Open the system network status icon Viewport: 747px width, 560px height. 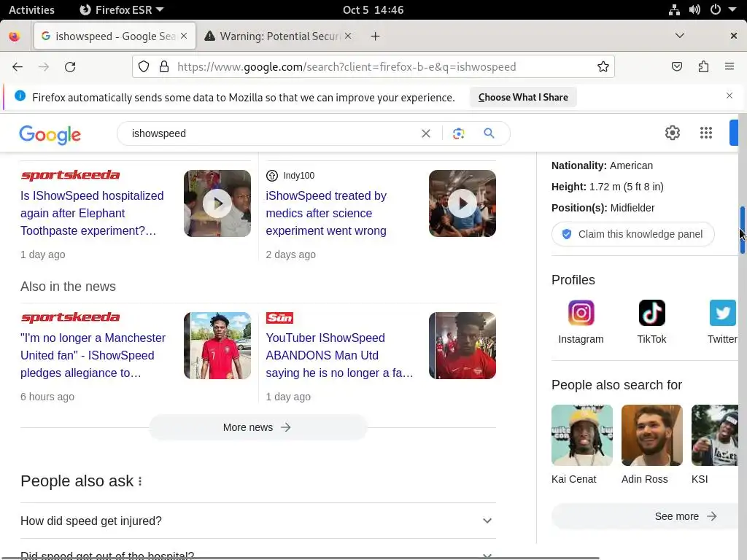[674, 9]
